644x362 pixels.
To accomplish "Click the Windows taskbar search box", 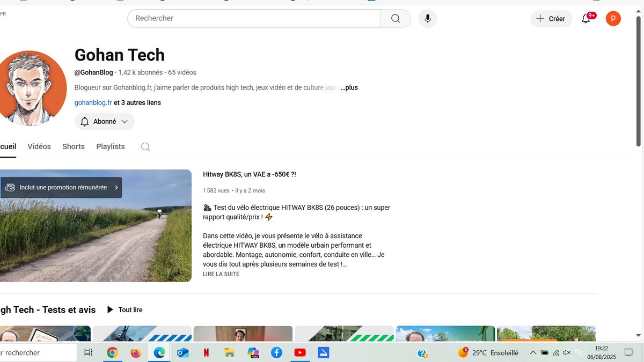I will pos(38,352).
